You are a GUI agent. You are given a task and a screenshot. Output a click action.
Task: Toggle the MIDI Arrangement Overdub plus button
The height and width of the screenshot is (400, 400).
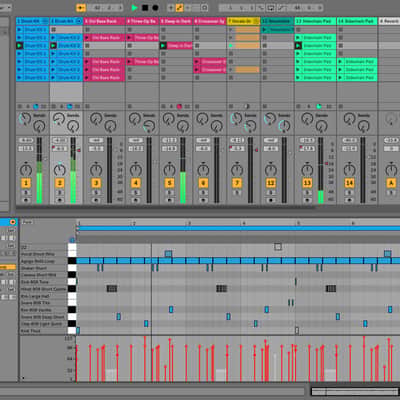point(171,8)
